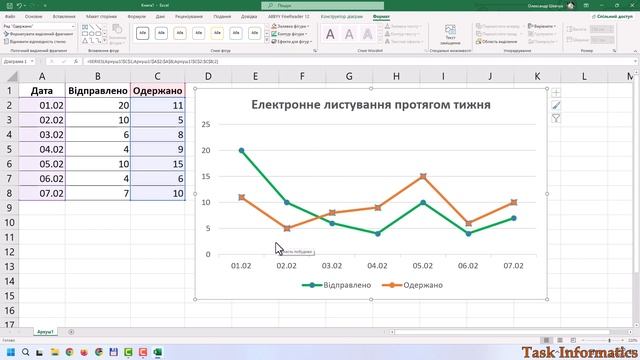The image size is (640, 360).
Task: Click the Selection Pane icon
Action: click(479, 42)
